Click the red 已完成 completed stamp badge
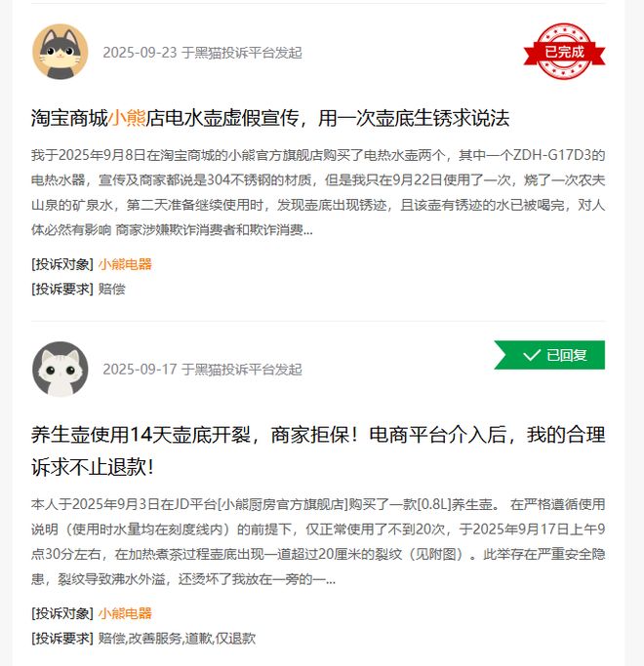The height and width of the screenshot is (666, 644). [564, 52]
